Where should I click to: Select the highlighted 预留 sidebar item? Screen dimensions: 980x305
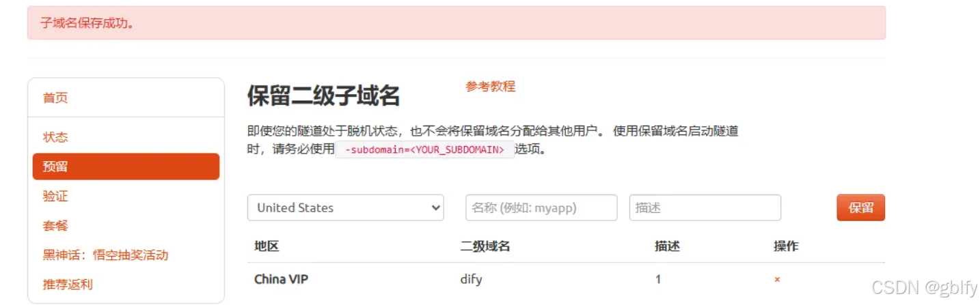tap(126, 166)
